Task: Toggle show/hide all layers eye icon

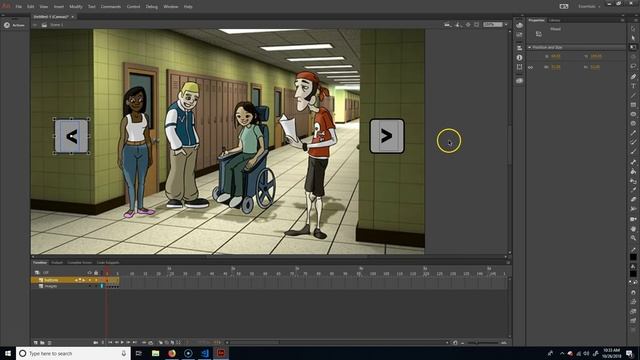Action: (x=90, y=272)
